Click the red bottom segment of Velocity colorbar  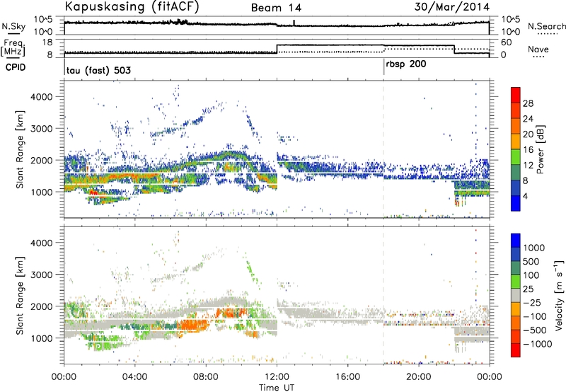(516, 350)
